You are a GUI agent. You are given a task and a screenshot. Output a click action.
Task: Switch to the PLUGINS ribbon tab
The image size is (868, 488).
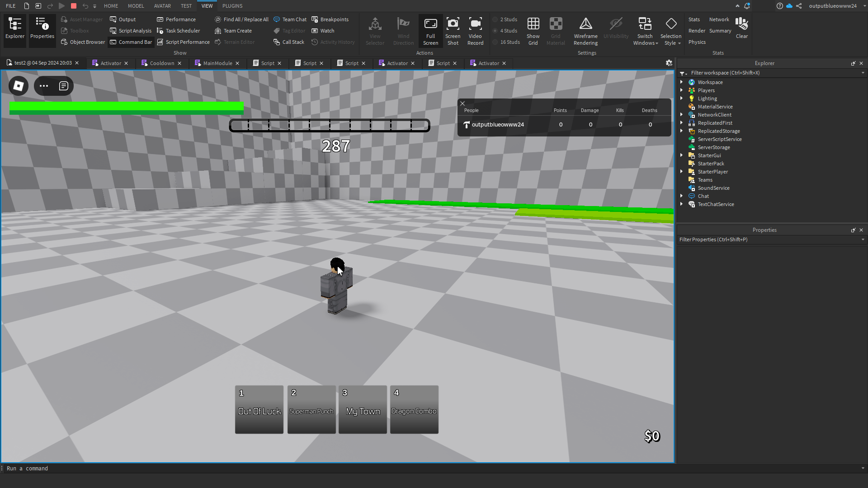click(232, 6)
